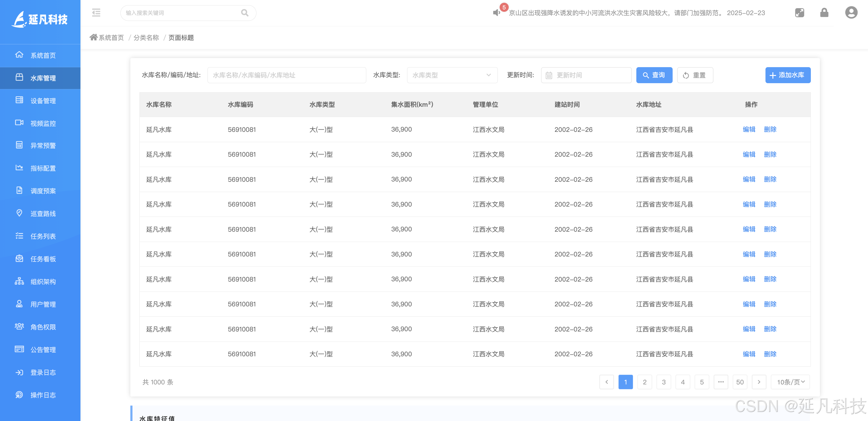
Task: Go to 视频监控 sidebar menu item
Action: (43, 123)
